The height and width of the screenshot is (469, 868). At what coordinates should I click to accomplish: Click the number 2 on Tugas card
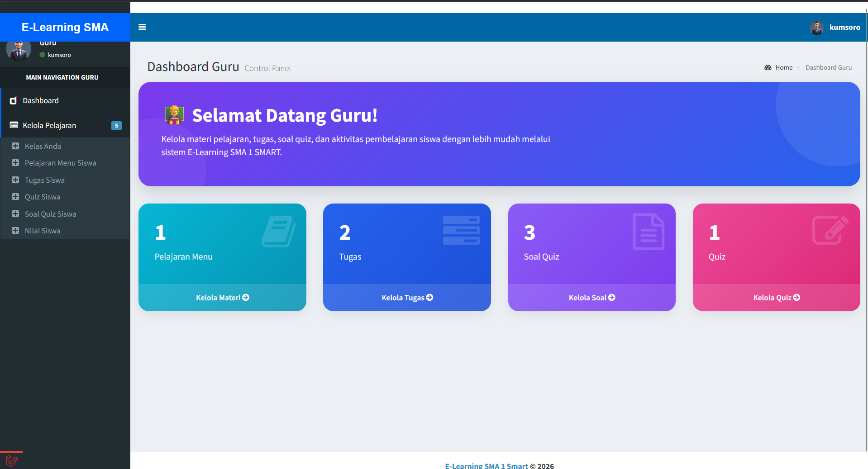pos(345,232)
